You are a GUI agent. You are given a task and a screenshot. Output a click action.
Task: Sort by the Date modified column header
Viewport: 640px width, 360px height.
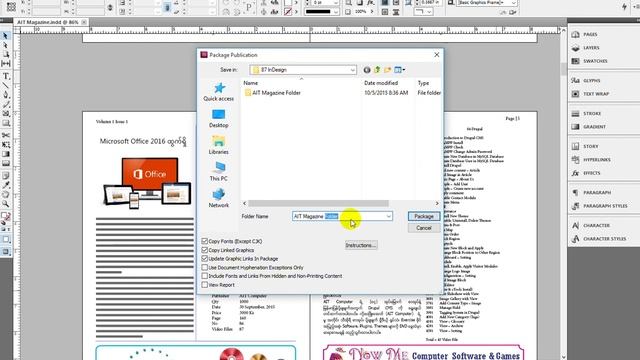click(x=388, y=83)
